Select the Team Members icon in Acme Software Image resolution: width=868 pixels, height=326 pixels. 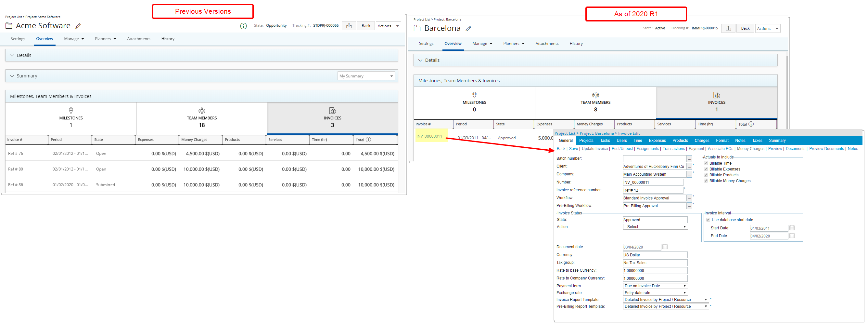pos(202,110)
